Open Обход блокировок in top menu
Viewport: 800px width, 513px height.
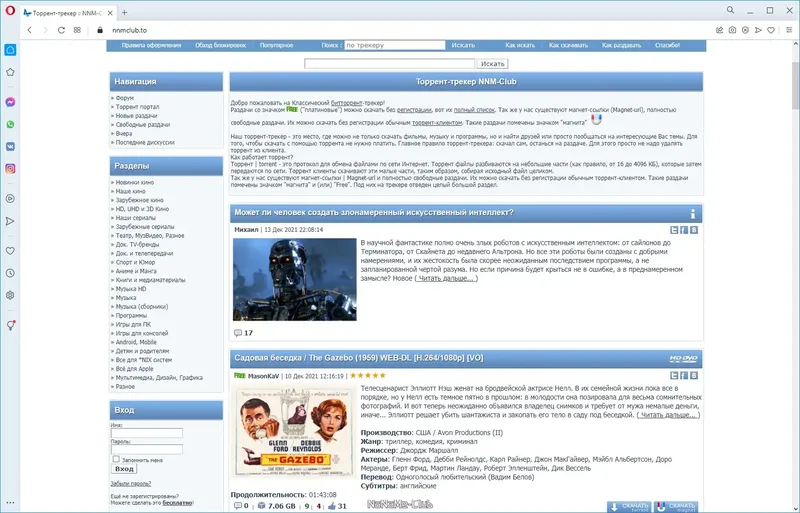(x=220, y=45)
